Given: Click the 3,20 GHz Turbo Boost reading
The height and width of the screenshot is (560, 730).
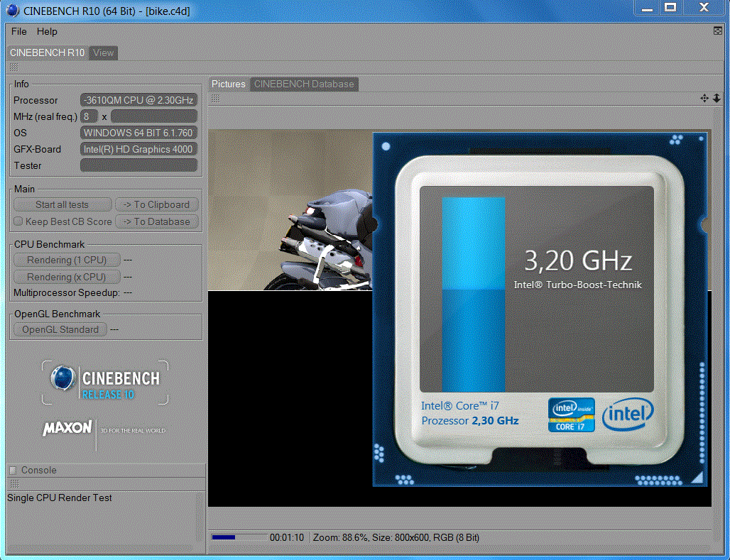Looking at the screenshot, I should coord(578,260).
